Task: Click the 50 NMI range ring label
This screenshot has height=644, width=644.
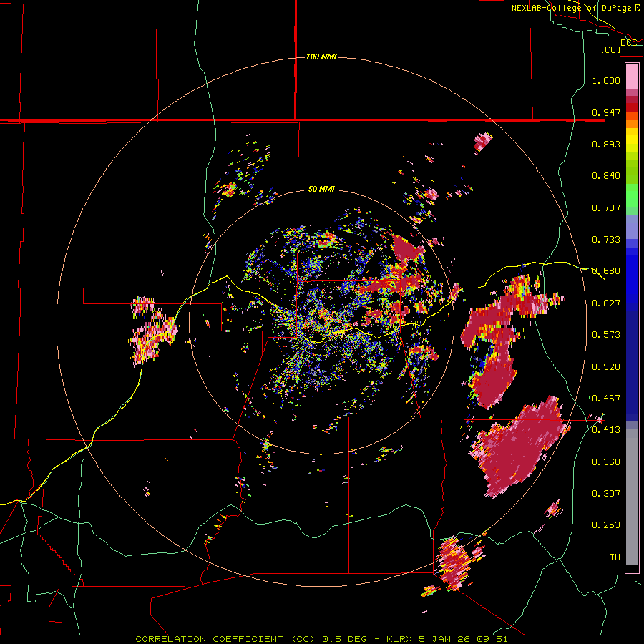Action: pyautogui.click(x=321, y=189)
